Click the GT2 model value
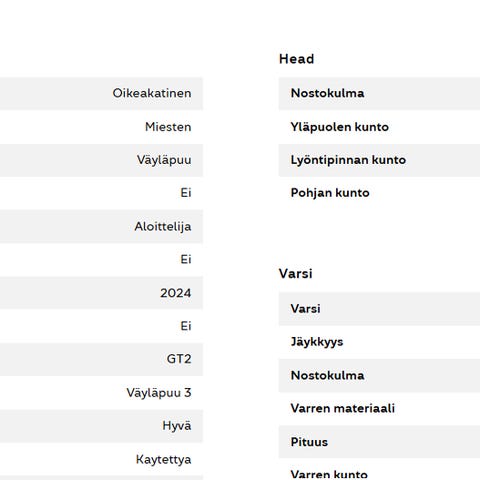The image size is (480, 480). [179, 359]
